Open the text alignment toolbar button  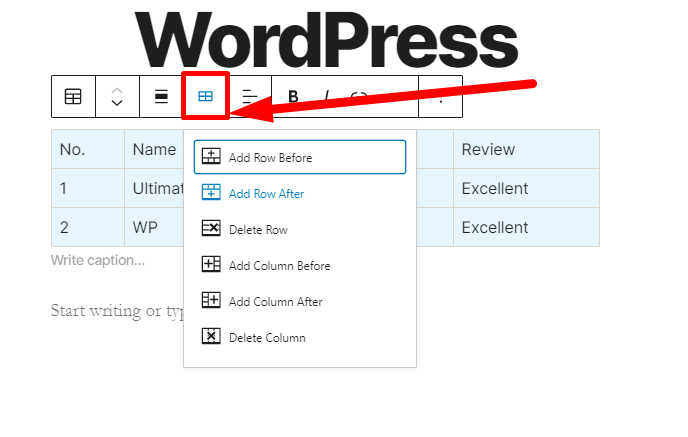[x=249, y=97]
